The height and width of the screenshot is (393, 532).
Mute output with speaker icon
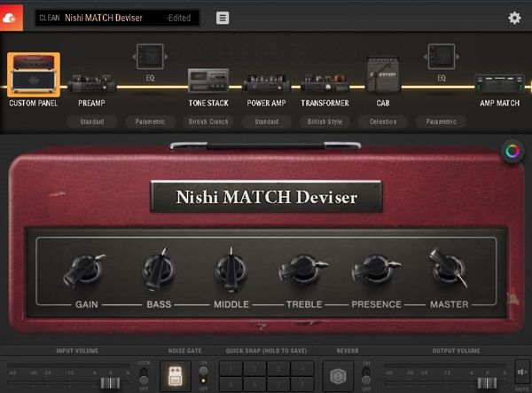point(522,373)
